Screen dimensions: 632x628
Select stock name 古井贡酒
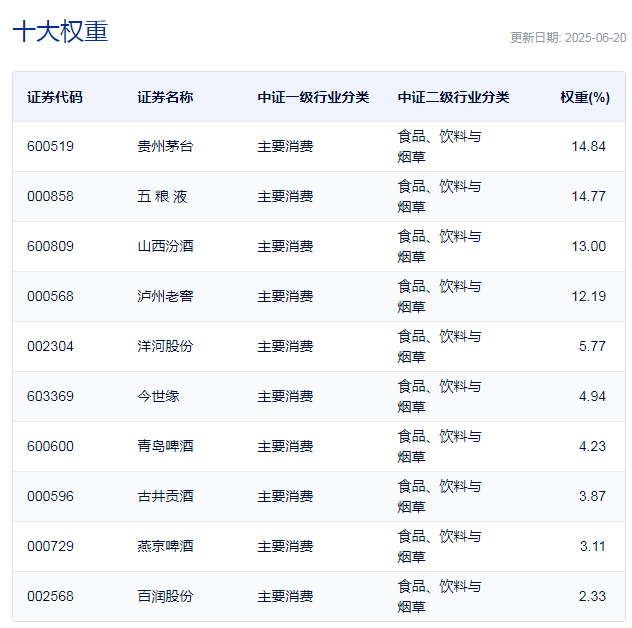click(x=165, y=496)
